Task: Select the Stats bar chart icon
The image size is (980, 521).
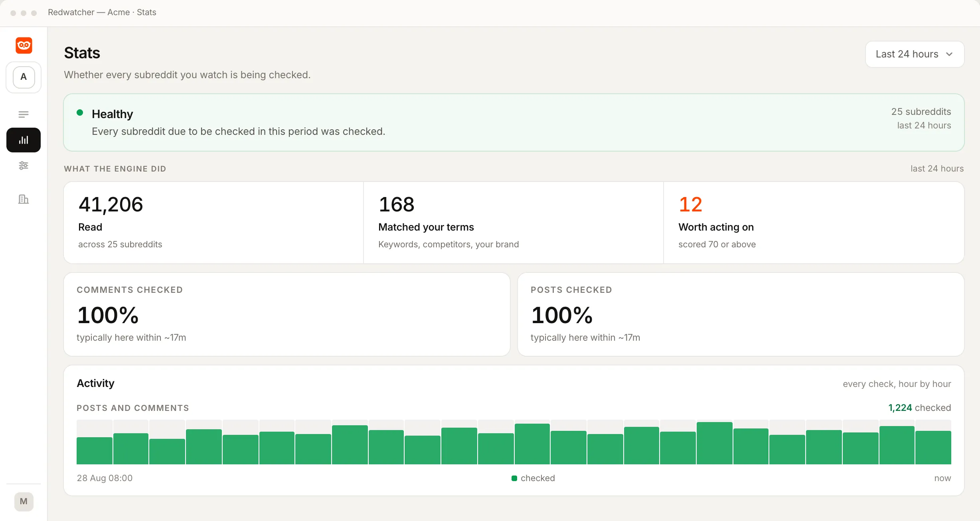Action: coord(24,140)
